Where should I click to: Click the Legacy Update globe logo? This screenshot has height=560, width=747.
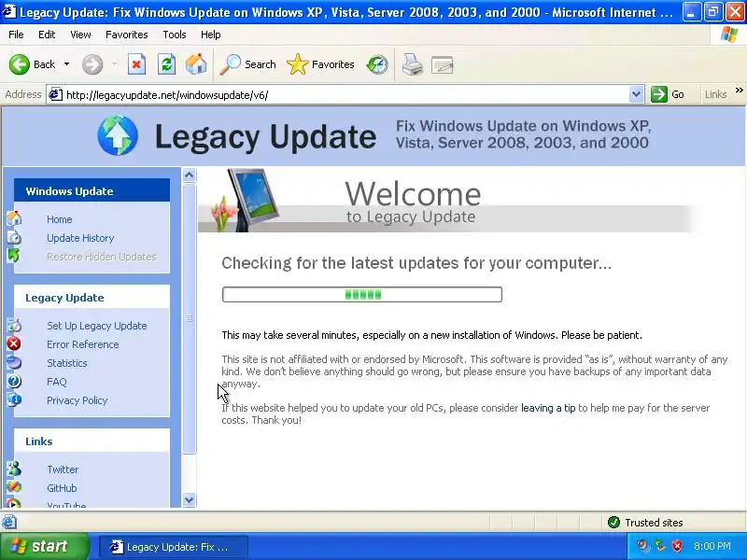click(118, 135)
